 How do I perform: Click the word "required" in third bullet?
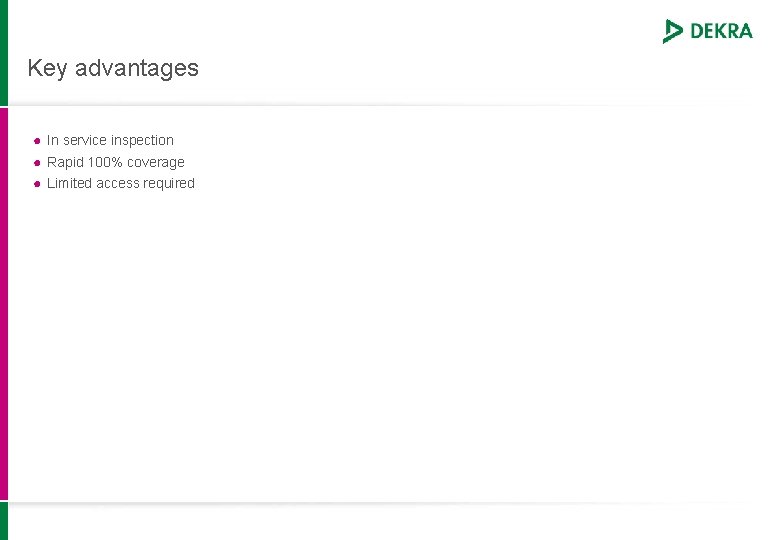(x=169, y=183)
